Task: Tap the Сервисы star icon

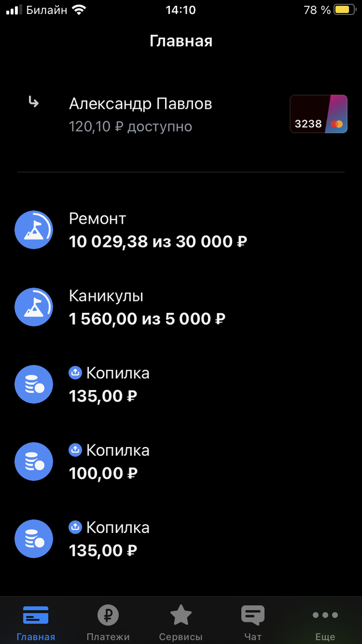Action: click(x=181, y=615)
